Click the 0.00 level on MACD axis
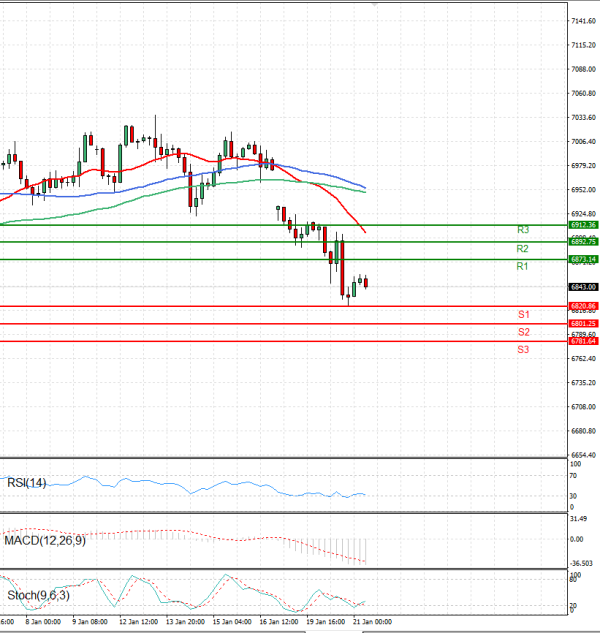 [x=576, y=539]
